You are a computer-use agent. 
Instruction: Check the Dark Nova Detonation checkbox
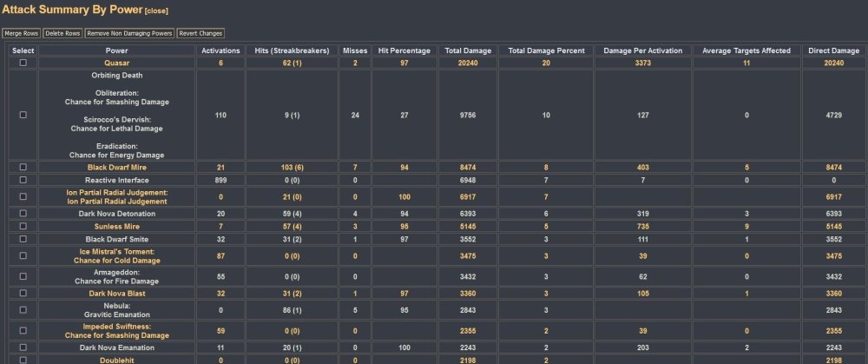(23, 213)
